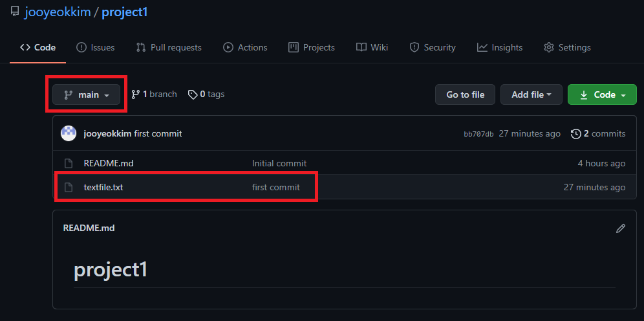Open the jooyeokkim owner link in header
The height and width of the screenshot is (321, 644).
(58, 12)
